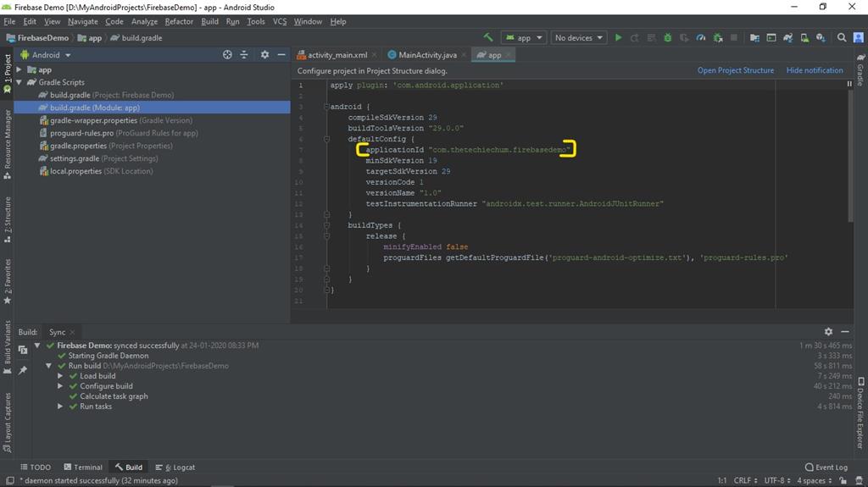Open Build panel settings gear
The width and height of the screenshot is (868, 487).
tap(828, 331)
